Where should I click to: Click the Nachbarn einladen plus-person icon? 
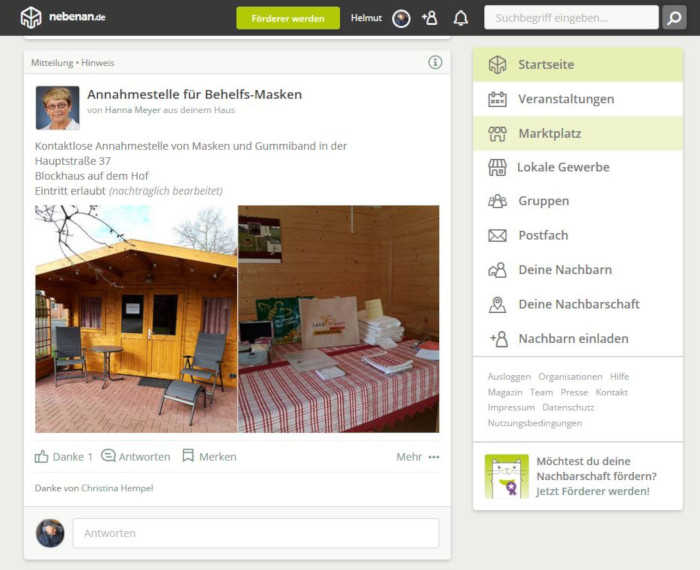pos(499,339)
